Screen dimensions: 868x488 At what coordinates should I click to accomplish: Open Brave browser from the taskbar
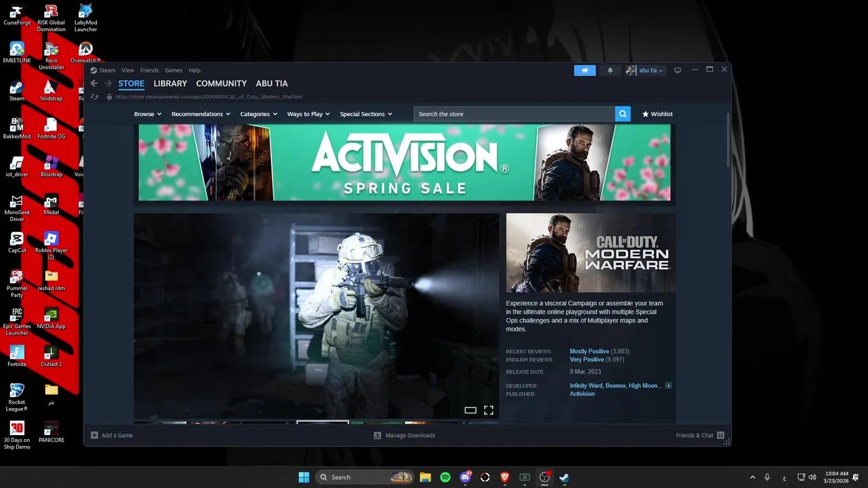(x=505, y=477)
